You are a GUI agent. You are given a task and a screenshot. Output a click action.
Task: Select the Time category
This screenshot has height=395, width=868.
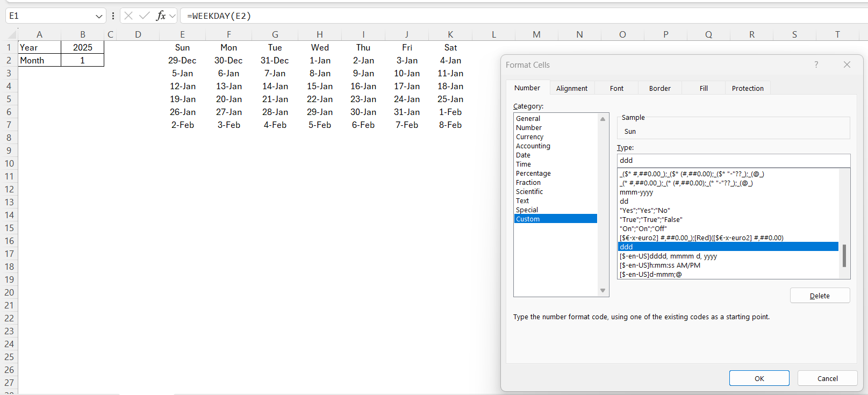(555, 164)
